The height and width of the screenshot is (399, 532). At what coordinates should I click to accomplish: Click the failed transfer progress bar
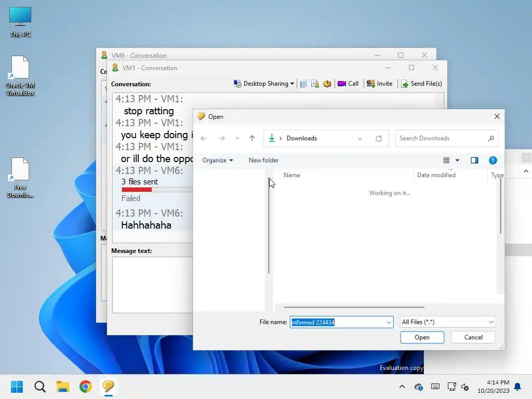(157, 190)
